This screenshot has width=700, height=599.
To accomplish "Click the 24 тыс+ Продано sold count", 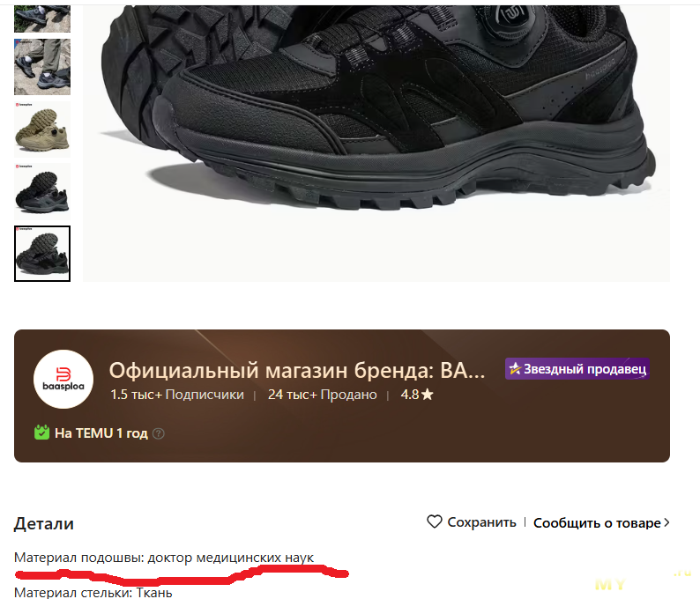I will [x=323, y=395].
